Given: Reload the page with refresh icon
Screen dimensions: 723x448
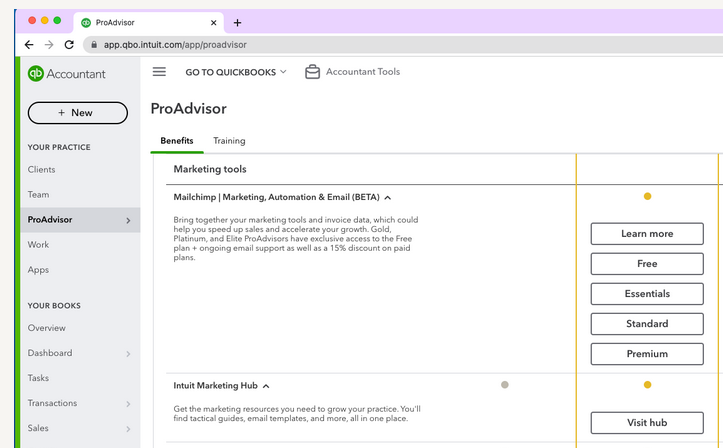Looking at the screenshot, I should tap(69, 45).
